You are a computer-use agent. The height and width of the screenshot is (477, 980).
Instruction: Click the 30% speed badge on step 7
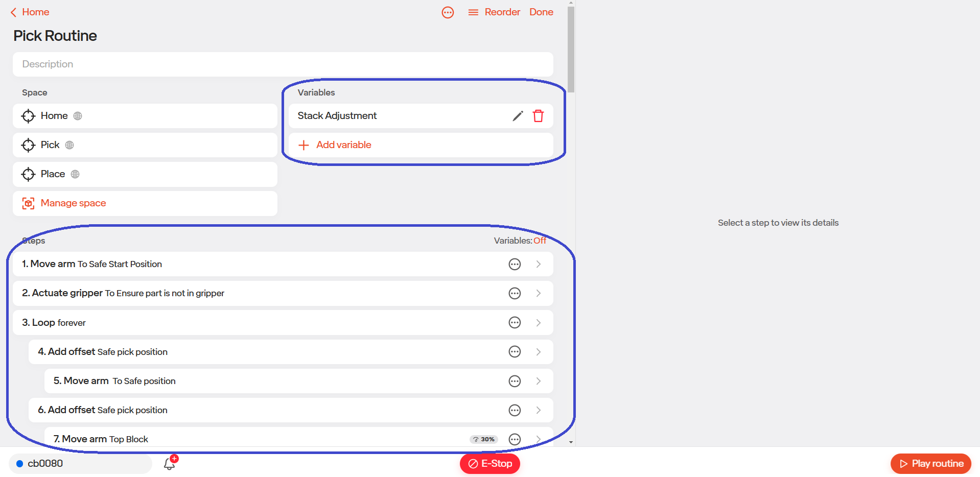[483, 439]
